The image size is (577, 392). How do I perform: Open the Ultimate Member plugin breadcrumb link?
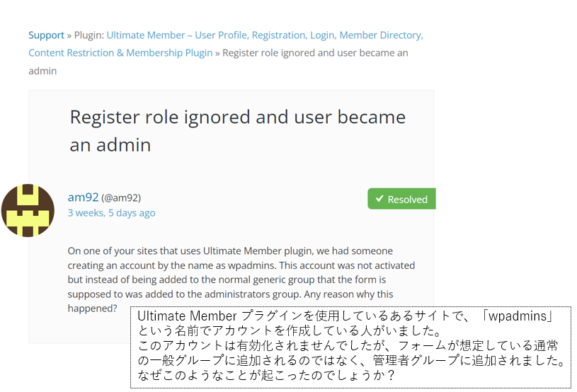tap(226, 44)
